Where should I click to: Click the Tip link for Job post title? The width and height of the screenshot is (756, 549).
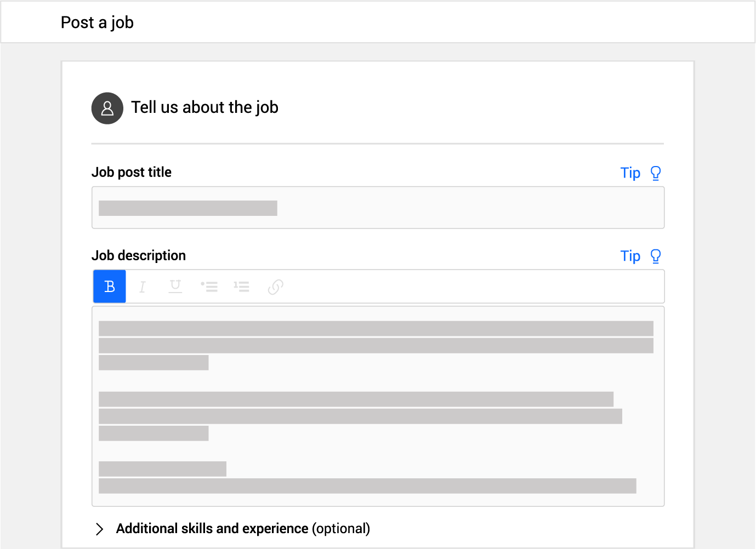click(x=630, y=173)
